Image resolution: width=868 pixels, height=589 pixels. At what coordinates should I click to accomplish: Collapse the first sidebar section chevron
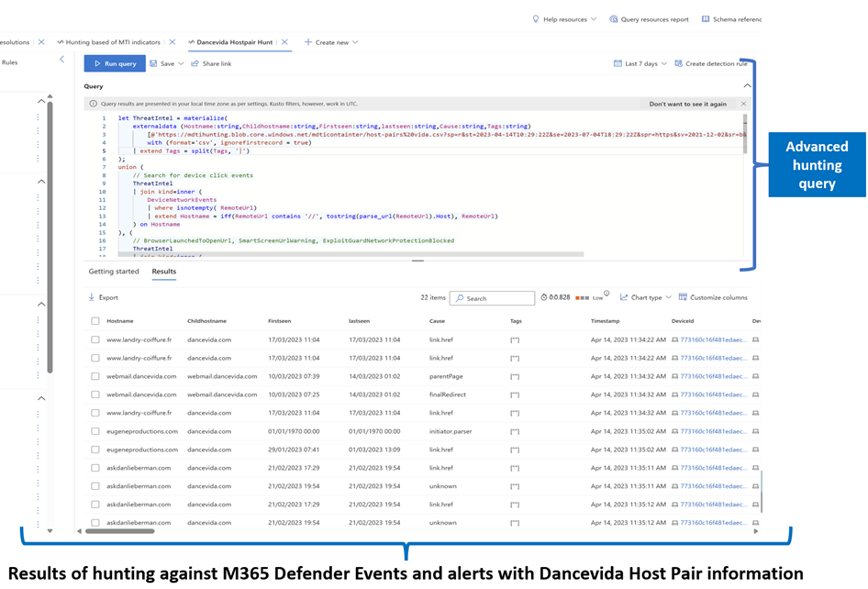(x=41, y=101)
